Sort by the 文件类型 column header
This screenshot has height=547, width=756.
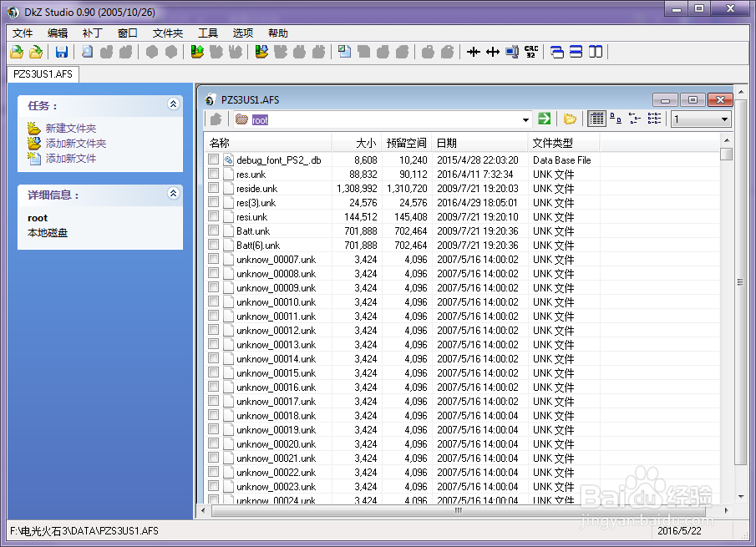(564, 143)
